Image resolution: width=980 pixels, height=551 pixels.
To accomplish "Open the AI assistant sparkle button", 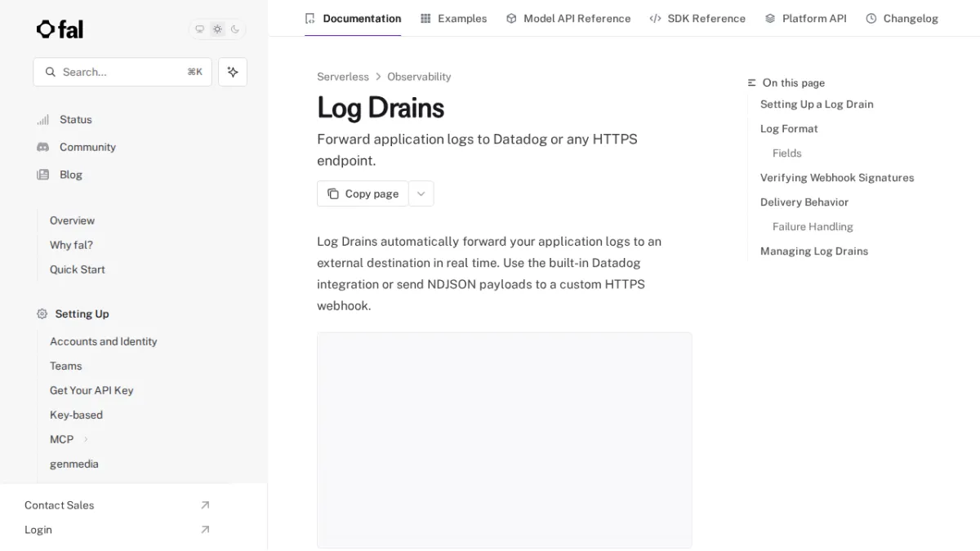I will click(x=233, y=72).
